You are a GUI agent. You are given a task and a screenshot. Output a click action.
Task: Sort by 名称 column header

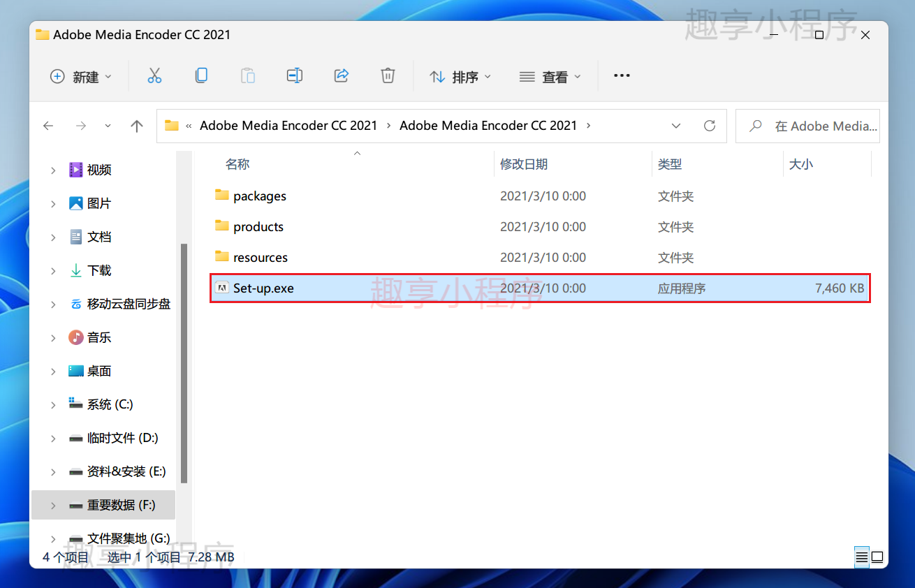coord(237,164)
